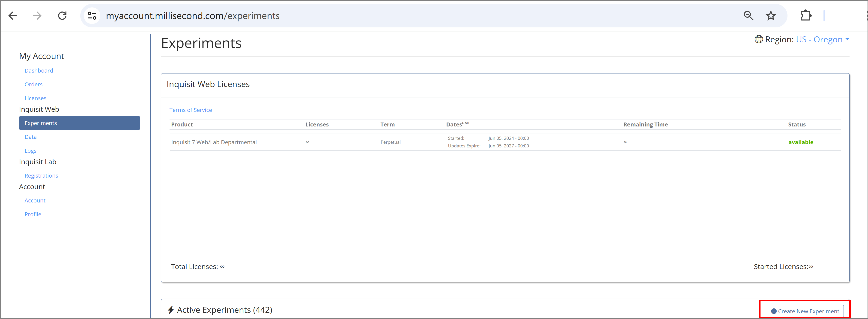The height and width of the screenshot is (319, 868).
Task: Open Logs under Inquisit Web
Action: [x=30, y=151]
